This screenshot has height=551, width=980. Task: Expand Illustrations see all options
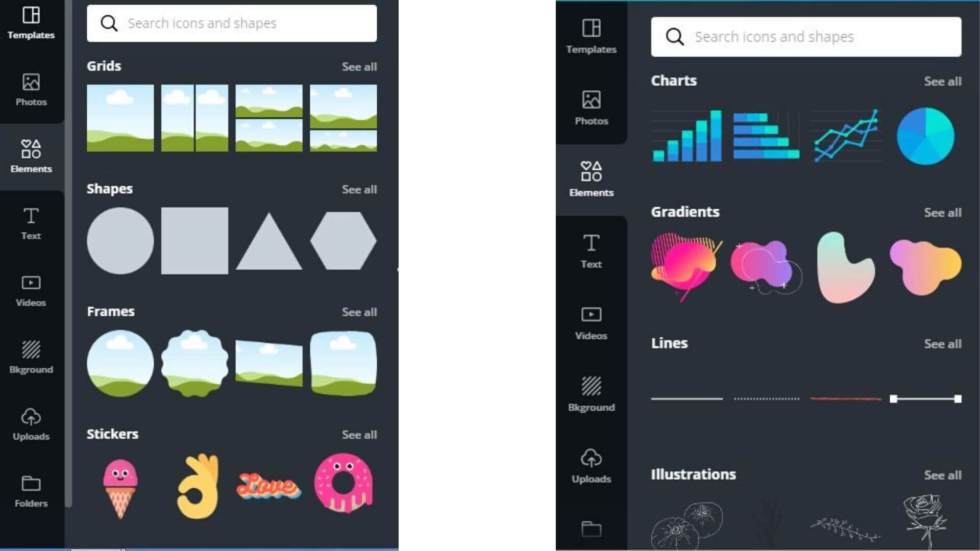click(942, 475)
